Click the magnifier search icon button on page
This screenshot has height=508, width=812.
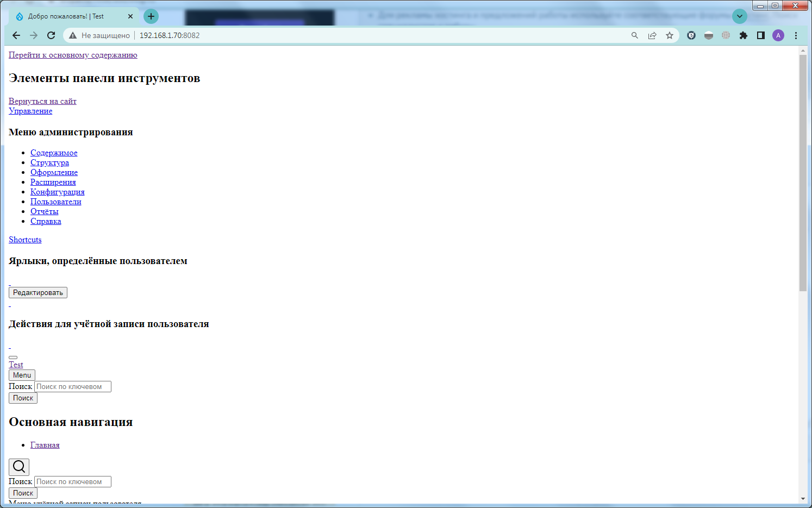tap(19, 467)
